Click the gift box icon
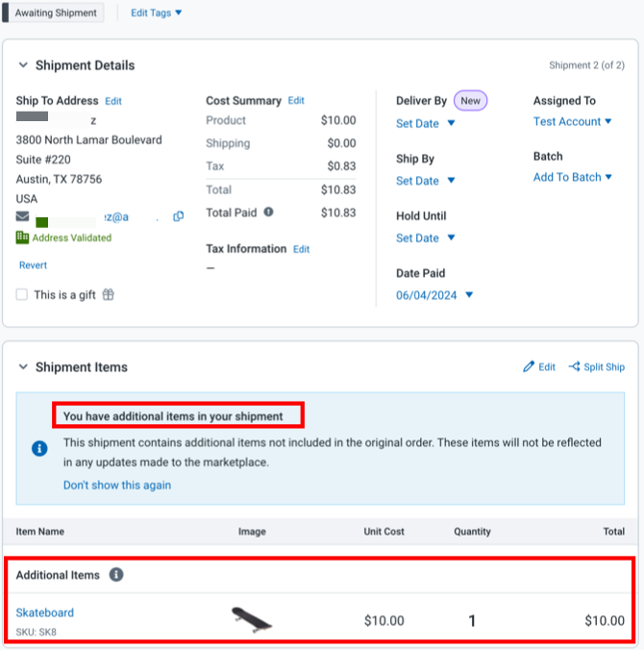Screen dimensions: 644x650 (x=109, y=295)
